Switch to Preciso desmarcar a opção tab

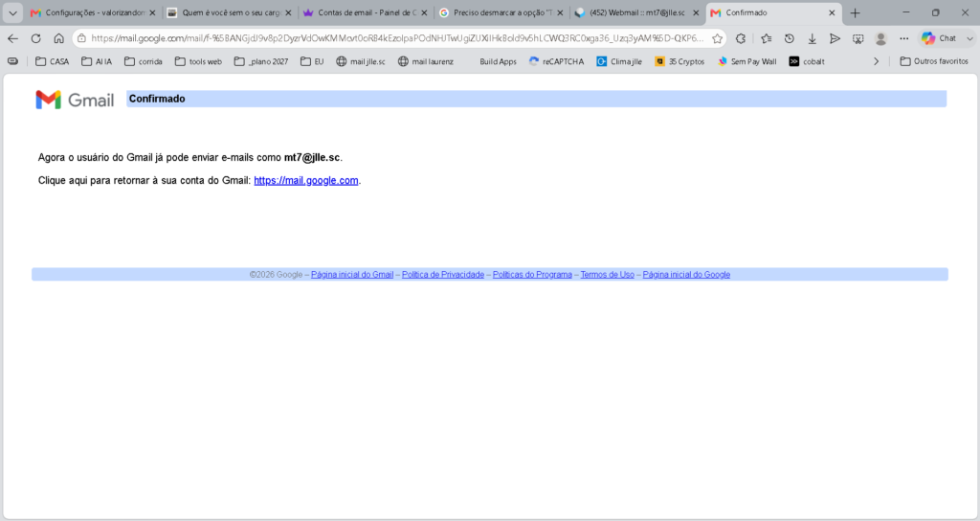coord(501,12)
